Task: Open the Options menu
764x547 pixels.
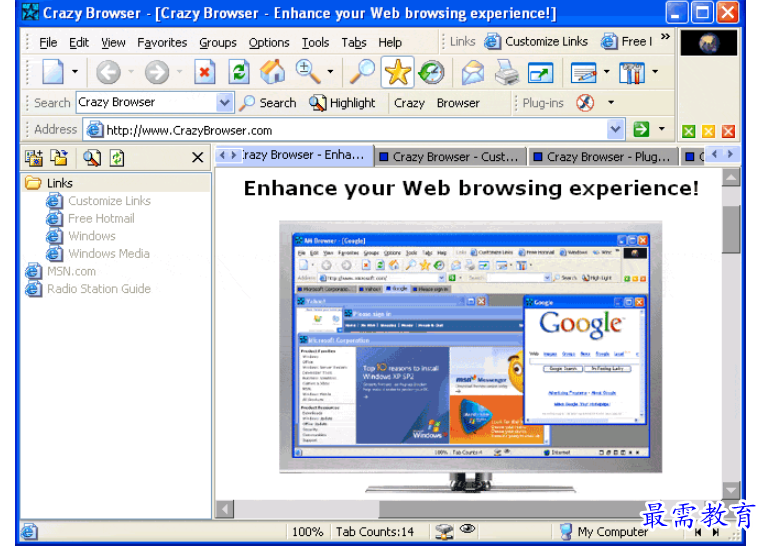Action: click(269, 43)
